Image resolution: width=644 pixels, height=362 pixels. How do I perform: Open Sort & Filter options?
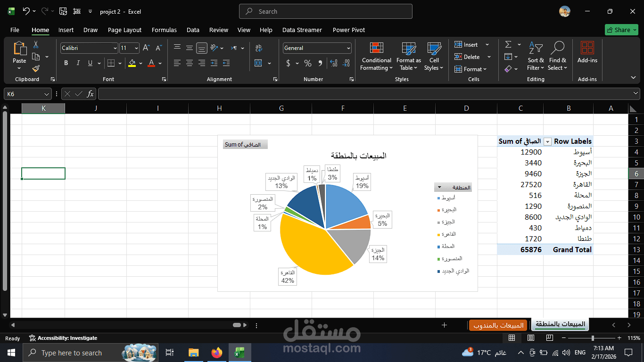pyautogui.click(x=535, y=57)
